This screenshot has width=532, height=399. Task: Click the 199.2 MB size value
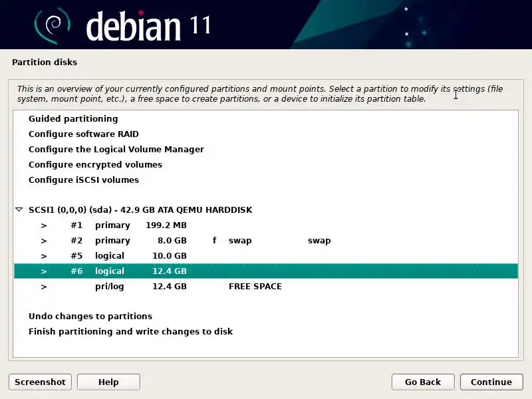[x=166, y=225]
